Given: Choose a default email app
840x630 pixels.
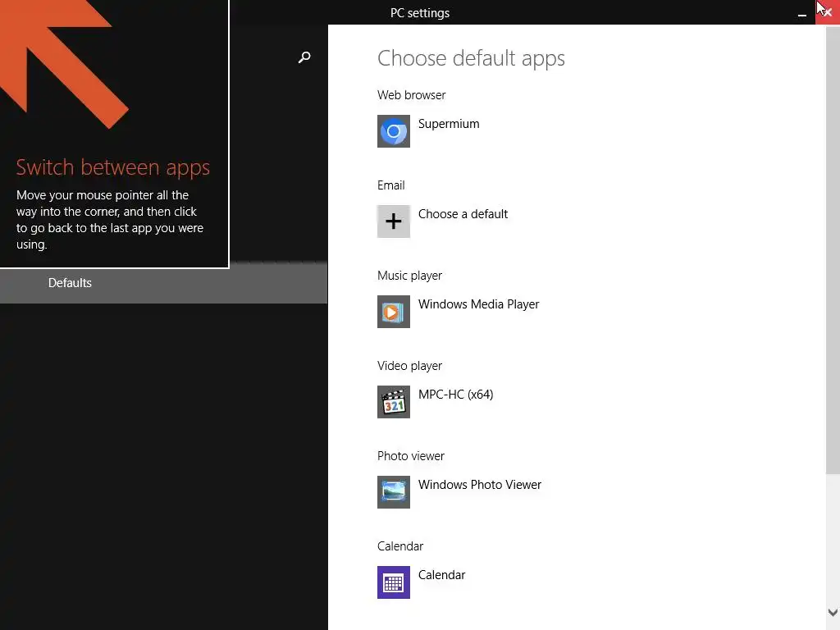Looking at the screenshot, I should (x=463, y=214).
